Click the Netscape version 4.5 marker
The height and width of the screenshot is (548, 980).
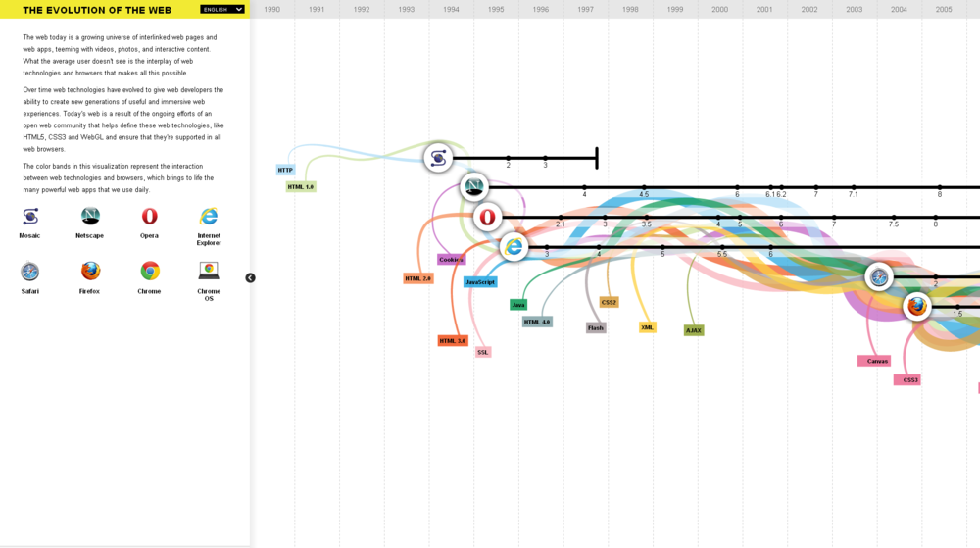pyautogui.click(x=644, y=187)
